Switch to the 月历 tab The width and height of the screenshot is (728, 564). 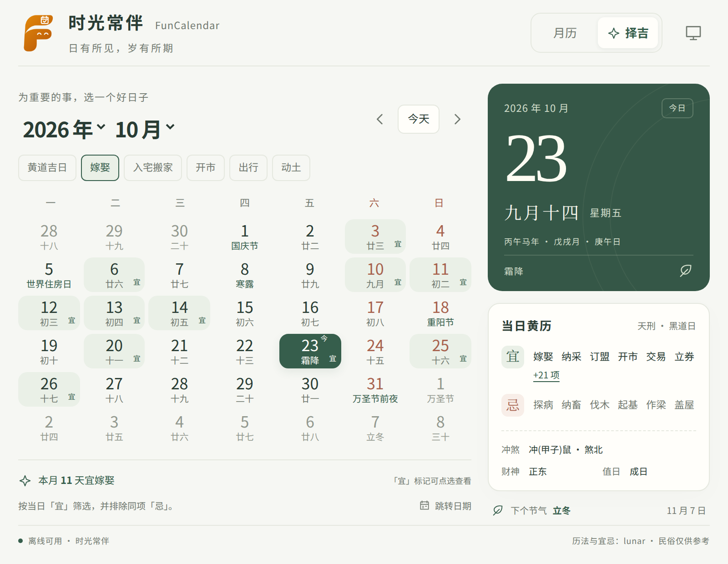pos(565,33)
